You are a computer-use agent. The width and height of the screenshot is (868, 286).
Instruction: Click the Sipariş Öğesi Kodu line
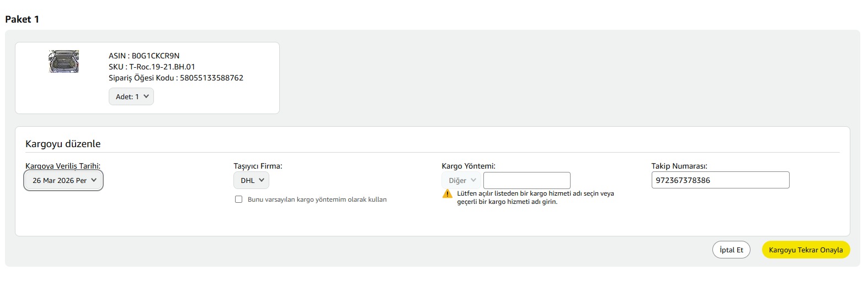point(175,78)
